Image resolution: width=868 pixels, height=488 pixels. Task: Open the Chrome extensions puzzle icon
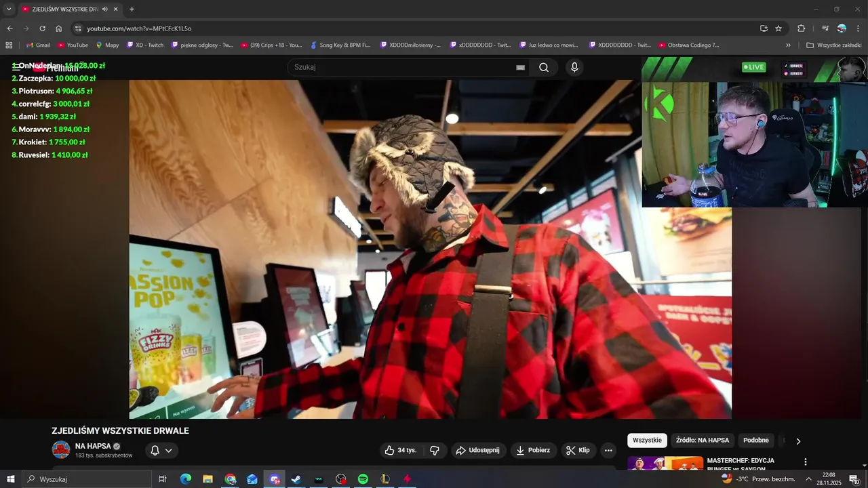(802, 28)
